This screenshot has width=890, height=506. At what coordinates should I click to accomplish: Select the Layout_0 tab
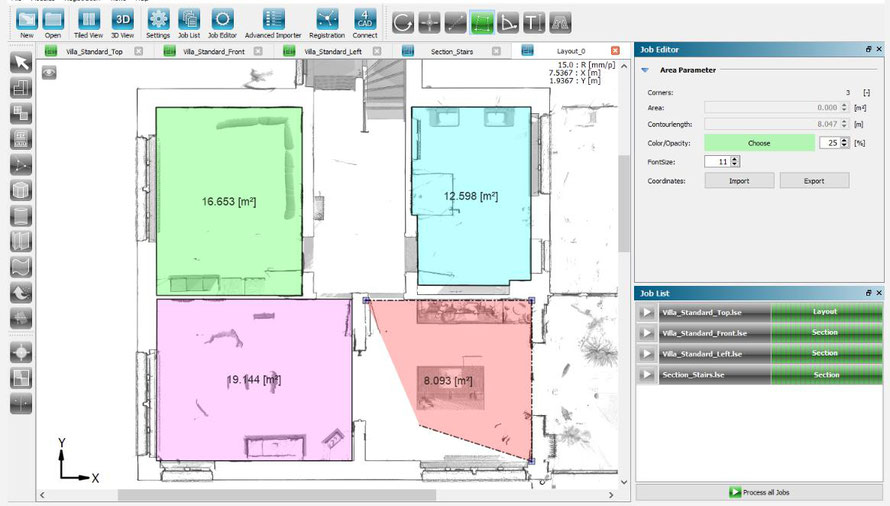tap(570, 51)
